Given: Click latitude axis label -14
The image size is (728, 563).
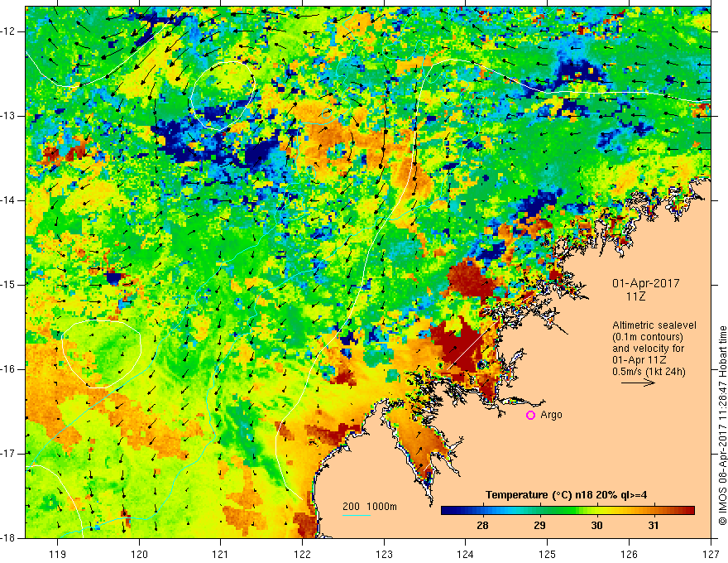Looking at the screenshot, I should pyautogui.click(x=9, y=200).
